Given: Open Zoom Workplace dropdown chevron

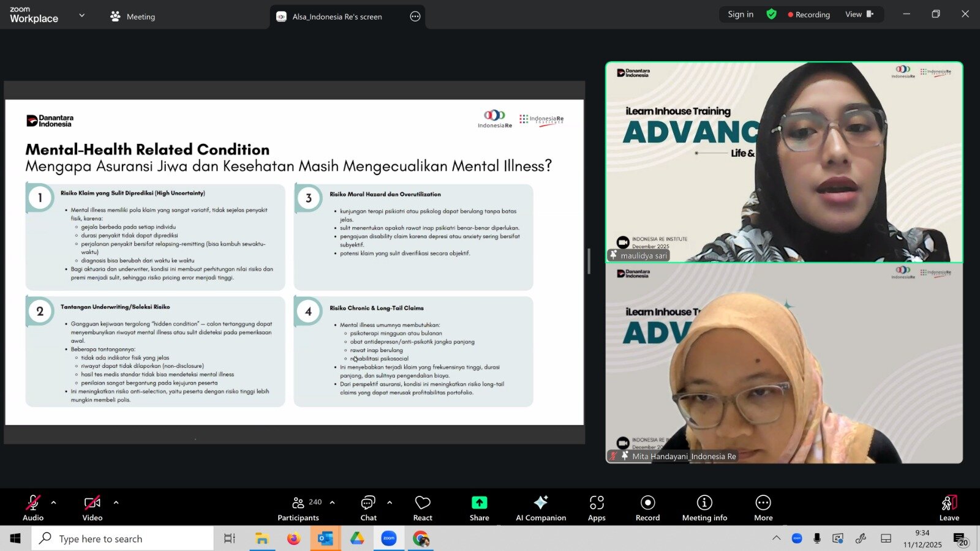Looking at the screenshot, I should 82,15.
